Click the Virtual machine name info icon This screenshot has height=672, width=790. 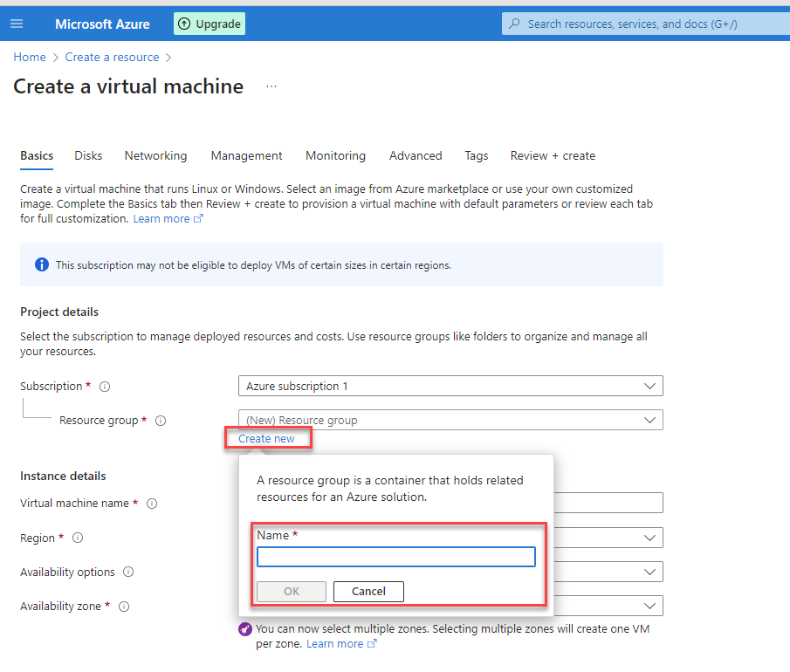152,504
